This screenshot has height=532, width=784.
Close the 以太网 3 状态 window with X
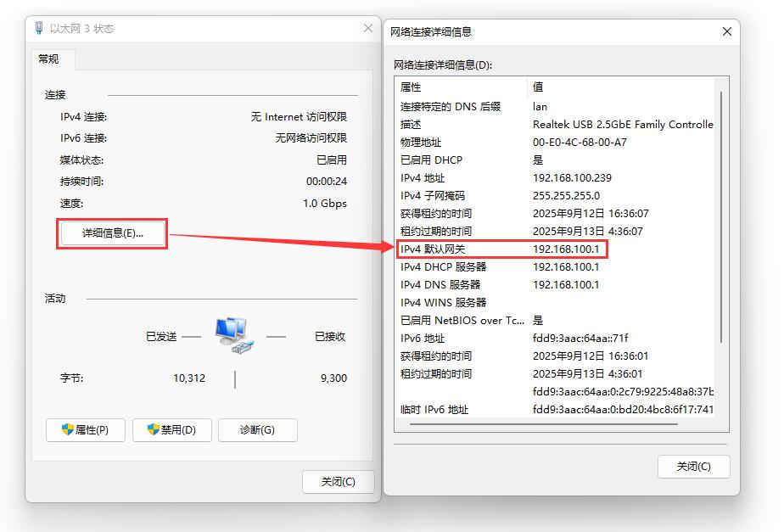tap(367, 29)
